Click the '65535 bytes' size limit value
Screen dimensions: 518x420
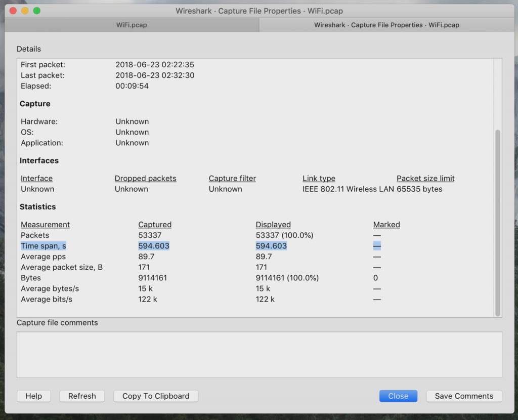coord(419,189)
